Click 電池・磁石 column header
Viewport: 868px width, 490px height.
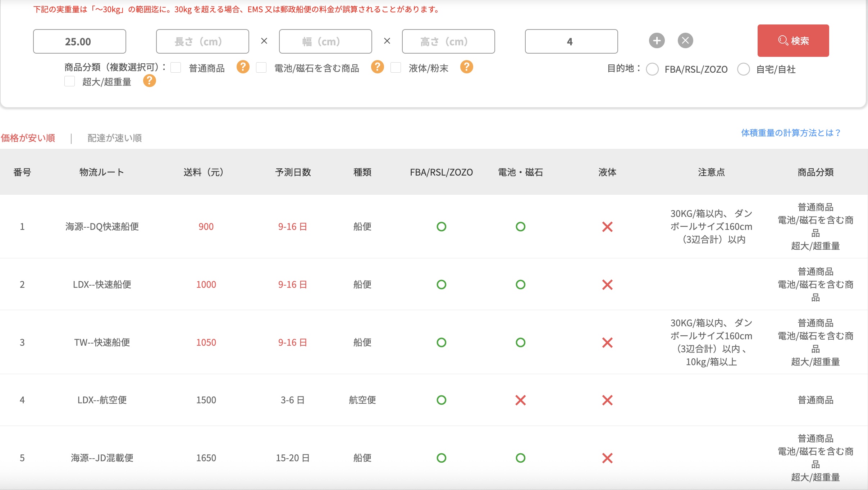pyautogui.click(x=520, y=172)
